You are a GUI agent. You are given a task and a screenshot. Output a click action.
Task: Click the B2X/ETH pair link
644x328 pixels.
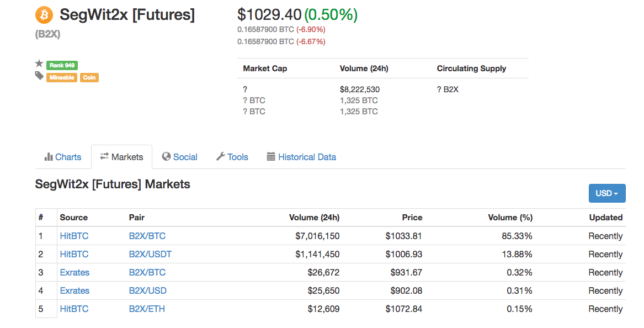click(x=147, y=309)
